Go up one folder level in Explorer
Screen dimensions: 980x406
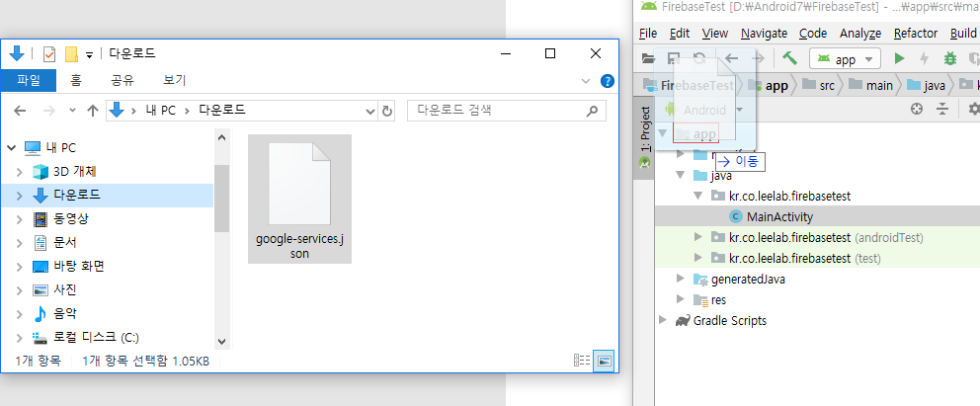click(x=90, y=111)
